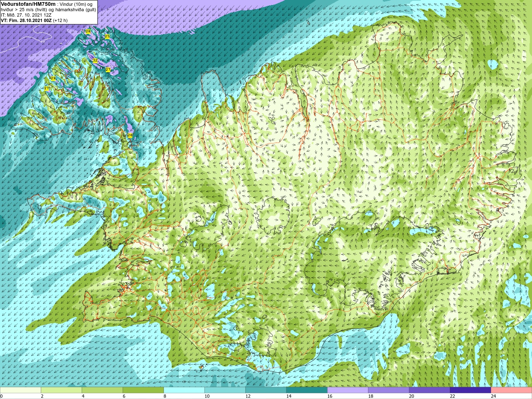Click the 'IT: Mið. 27. 10. 2021 12Z' line

tap(26, 15)
